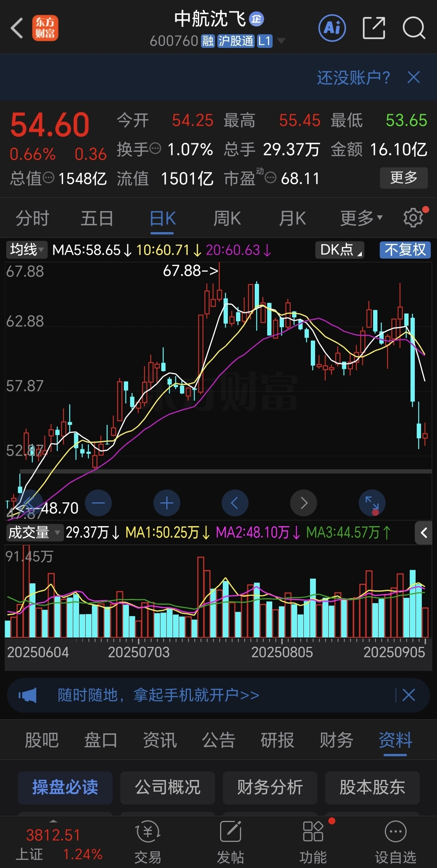Open the DK点 dropdown
437x868 pixels.
[x=340, y=250]
